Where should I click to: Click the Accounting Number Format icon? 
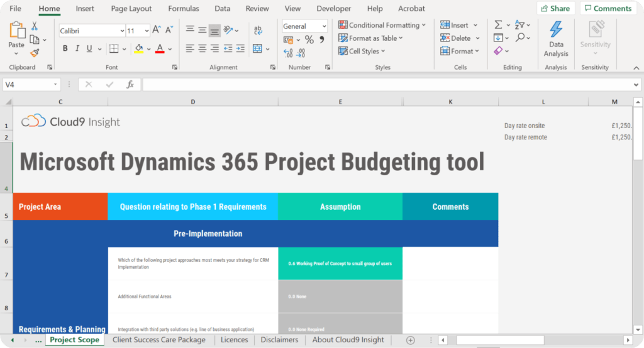[x=288, y=40]
